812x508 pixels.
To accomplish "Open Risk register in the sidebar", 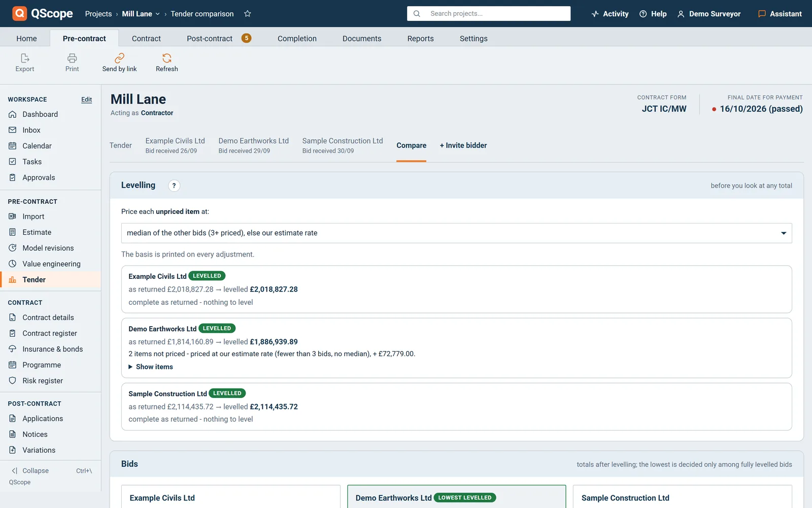I will [x=51, y=380].
